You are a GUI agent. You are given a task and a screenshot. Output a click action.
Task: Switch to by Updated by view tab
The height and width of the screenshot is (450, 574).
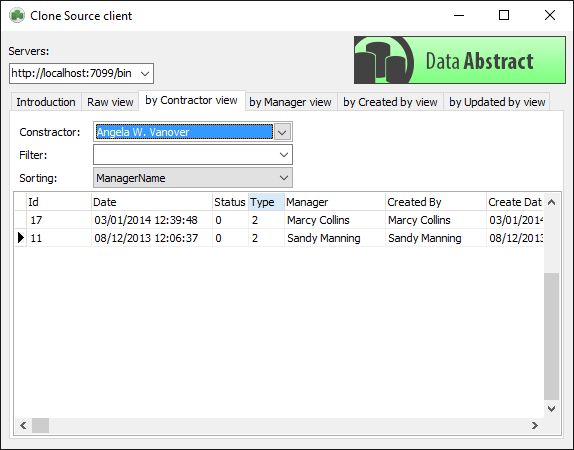point(497,102)
